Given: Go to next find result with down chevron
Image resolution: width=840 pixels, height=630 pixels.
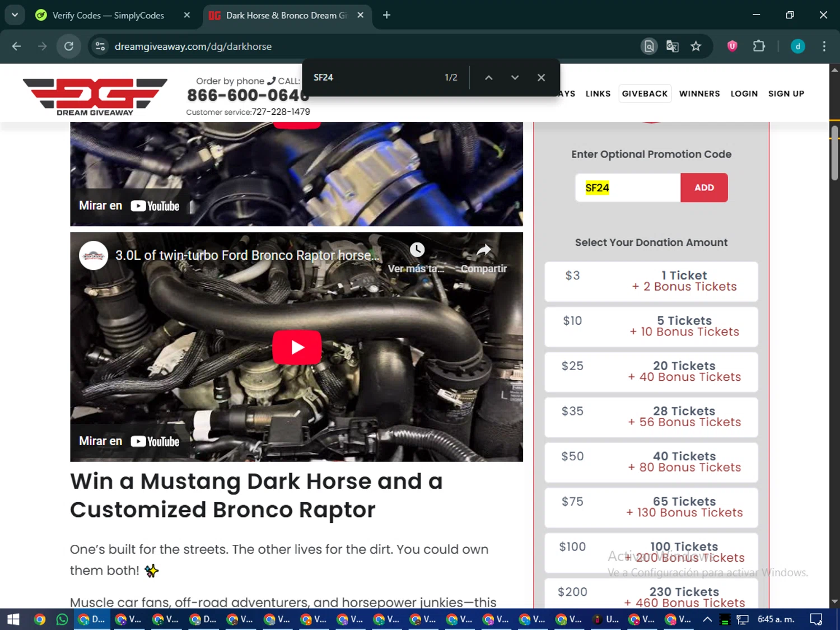Looking at the screenshot, I should (515, 78).
